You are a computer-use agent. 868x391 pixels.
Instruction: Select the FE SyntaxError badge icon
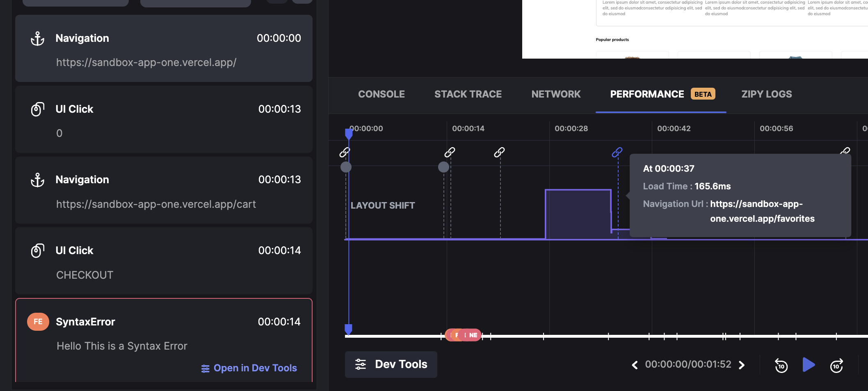pos(38,322)
